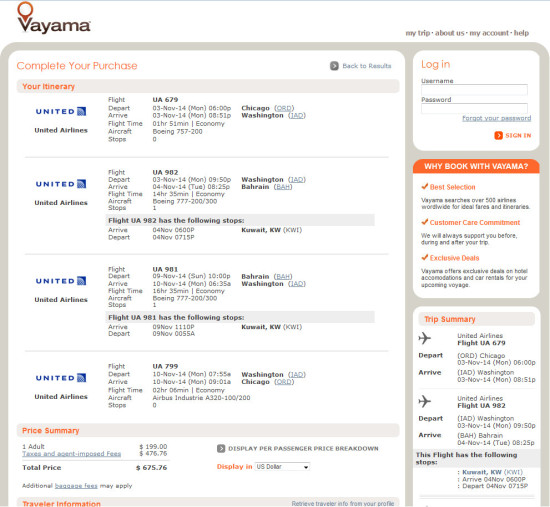This screenshot has height=507, width=550.
Task: Click airplane icon for Flight UA 679 summary
Action: (425, 338)
